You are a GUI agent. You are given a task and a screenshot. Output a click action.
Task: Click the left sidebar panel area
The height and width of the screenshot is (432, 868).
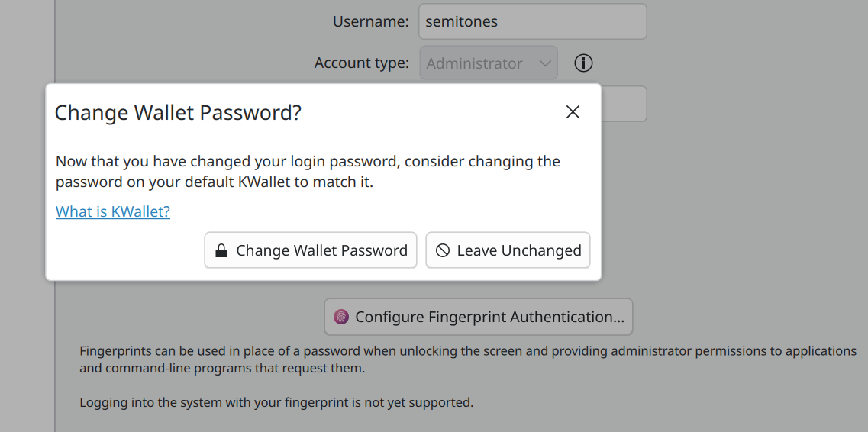(27, 229)
